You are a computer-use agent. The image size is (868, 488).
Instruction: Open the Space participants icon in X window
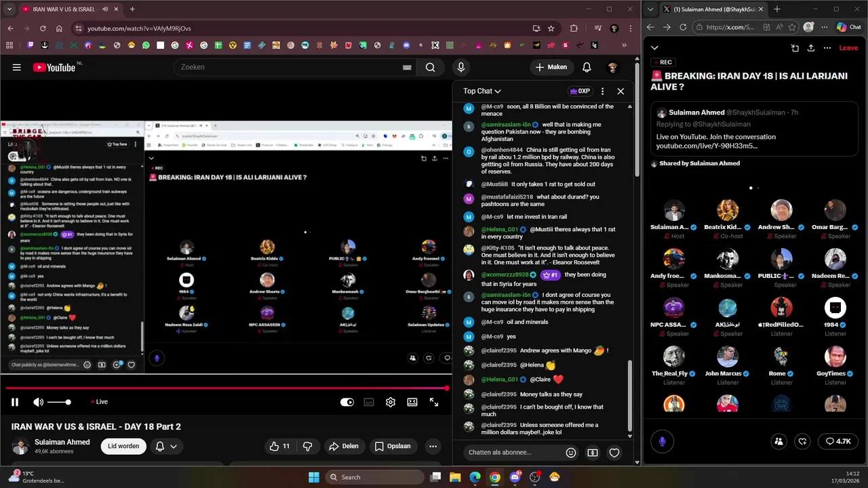(x=778, y=441)
